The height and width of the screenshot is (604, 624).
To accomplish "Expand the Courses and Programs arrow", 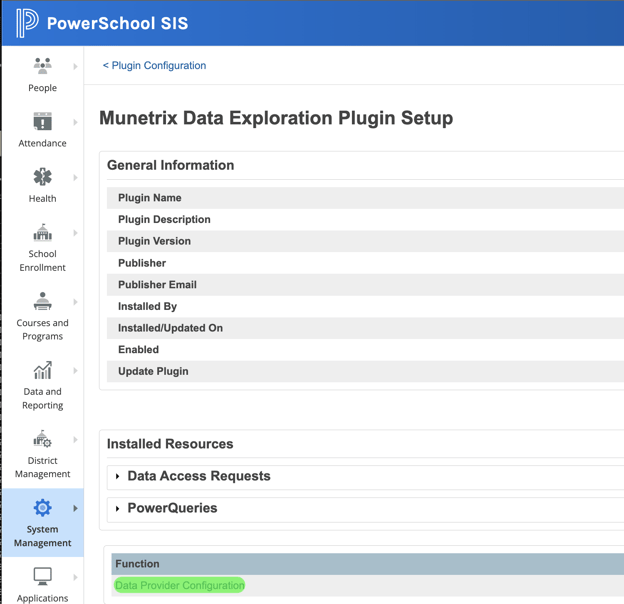I will coord(75,302).
